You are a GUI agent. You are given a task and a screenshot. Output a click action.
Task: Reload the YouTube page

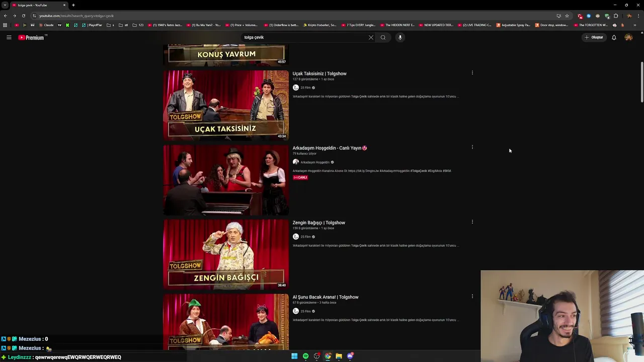(23, 16)
